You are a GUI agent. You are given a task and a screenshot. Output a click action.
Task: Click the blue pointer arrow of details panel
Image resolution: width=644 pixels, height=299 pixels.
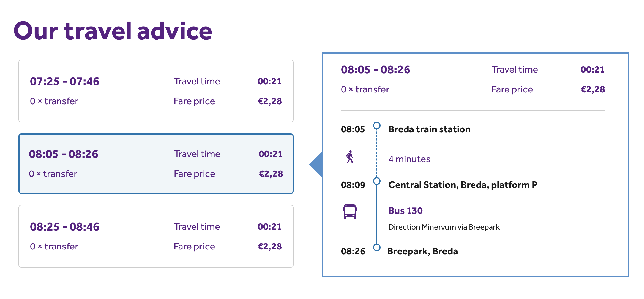316,164
